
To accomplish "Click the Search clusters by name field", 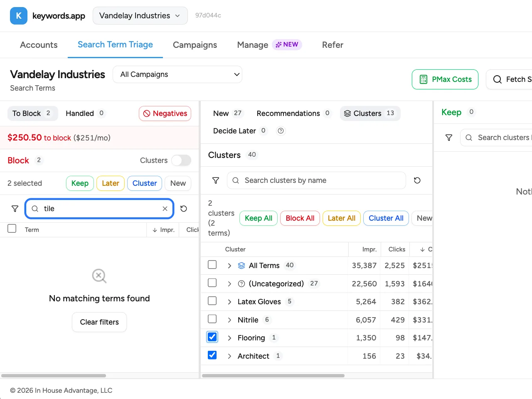I will point(316,180).
